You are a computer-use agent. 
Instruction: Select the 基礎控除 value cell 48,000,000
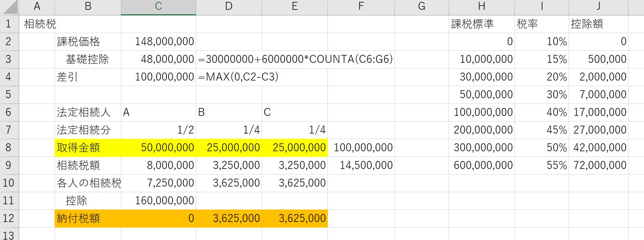tap(158, 59)
